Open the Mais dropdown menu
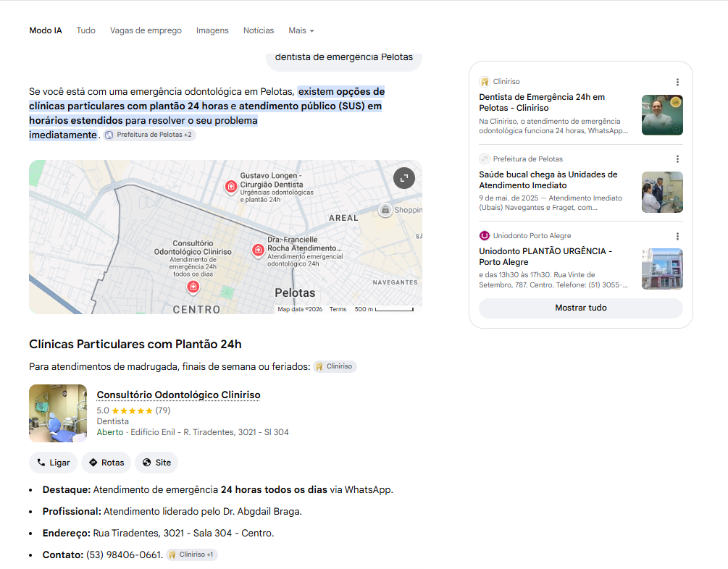The width and height of the screenshot is (728, 569). click(x=301, y=30)
